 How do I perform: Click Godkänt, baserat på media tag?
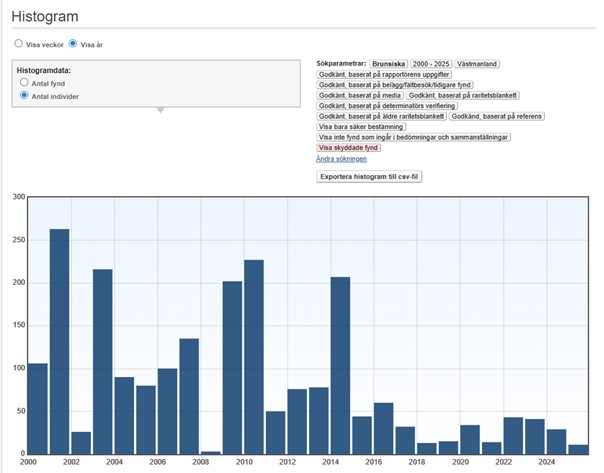click(360, 95)
